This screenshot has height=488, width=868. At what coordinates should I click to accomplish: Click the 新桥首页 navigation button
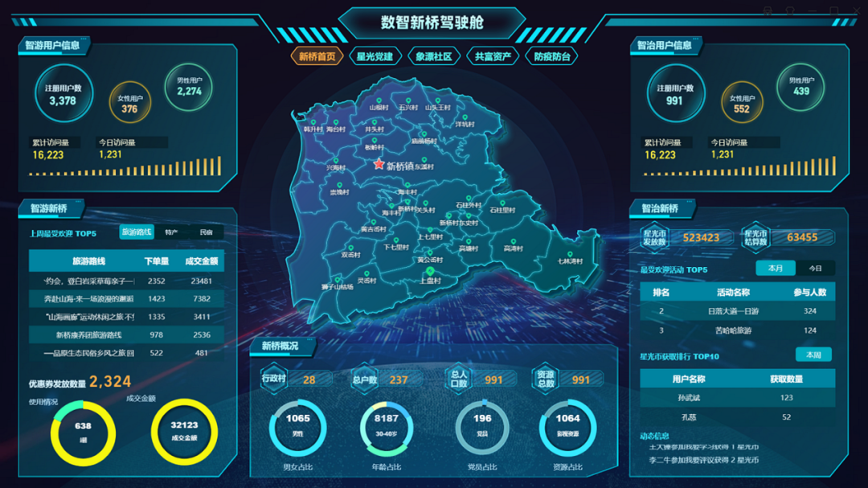[317, 57]
